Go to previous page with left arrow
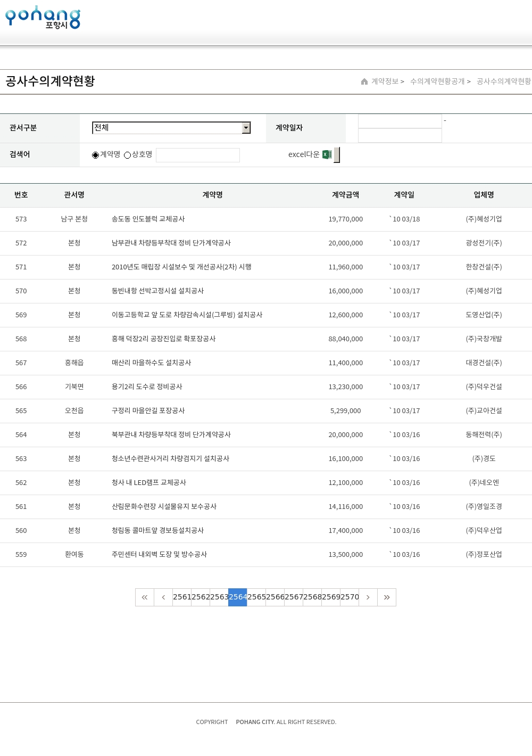The height and width of the screenshot is (756, 532). pos(163,597)
